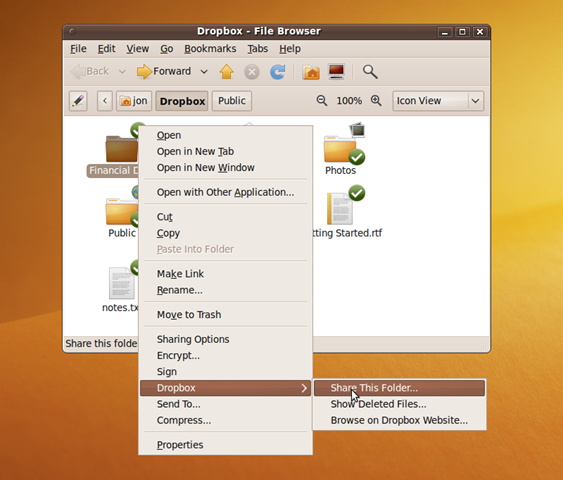The width and height of the screenshot is (563, 480).
Task: Select Copy in the context menu
Action: [x=225, y=233]
